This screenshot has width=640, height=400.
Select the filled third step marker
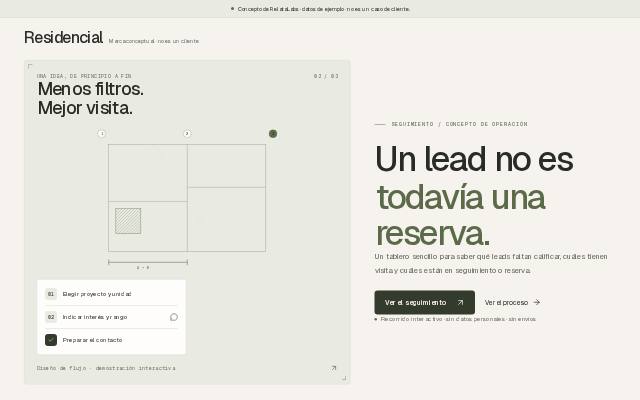point(273,133)
